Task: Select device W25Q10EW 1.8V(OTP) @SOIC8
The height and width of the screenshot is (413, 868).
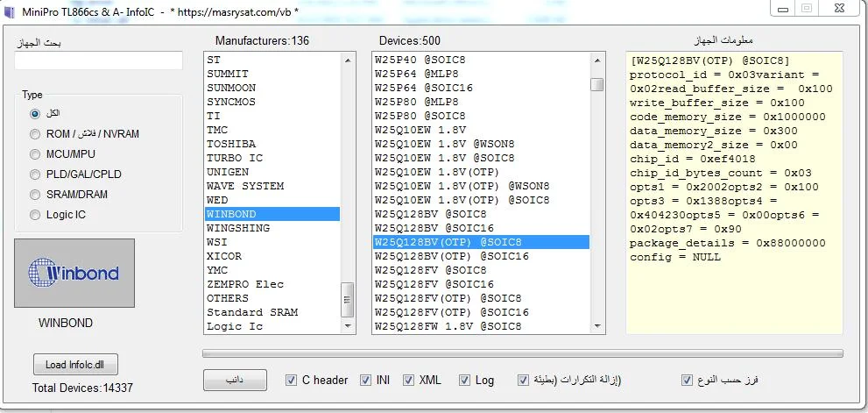Action: [x=481, y=200]
